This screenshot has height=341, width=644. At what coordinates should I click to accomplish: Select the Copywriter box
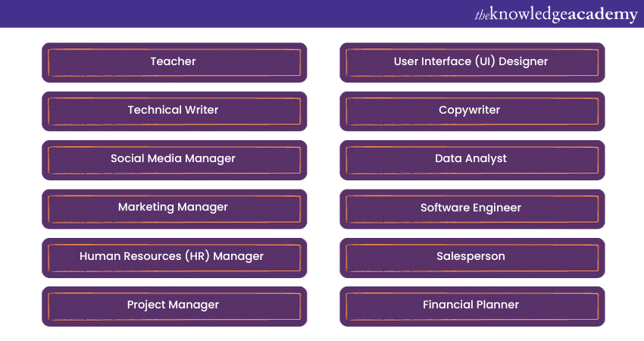point(471,110)
